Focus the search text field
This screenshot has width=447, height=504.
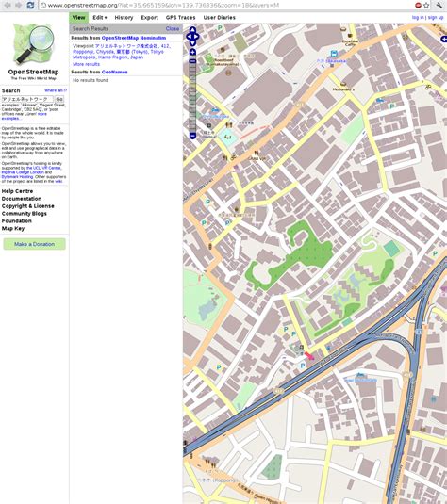point(27,99)
